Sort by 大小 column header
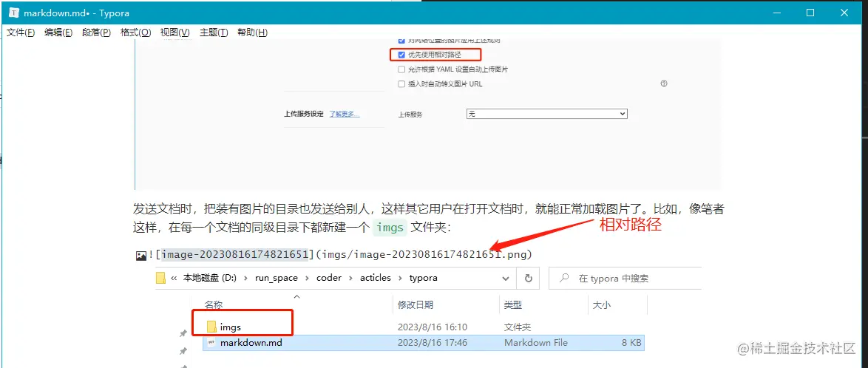This screenshot has height=368, width=868. (x=601, y=305)
